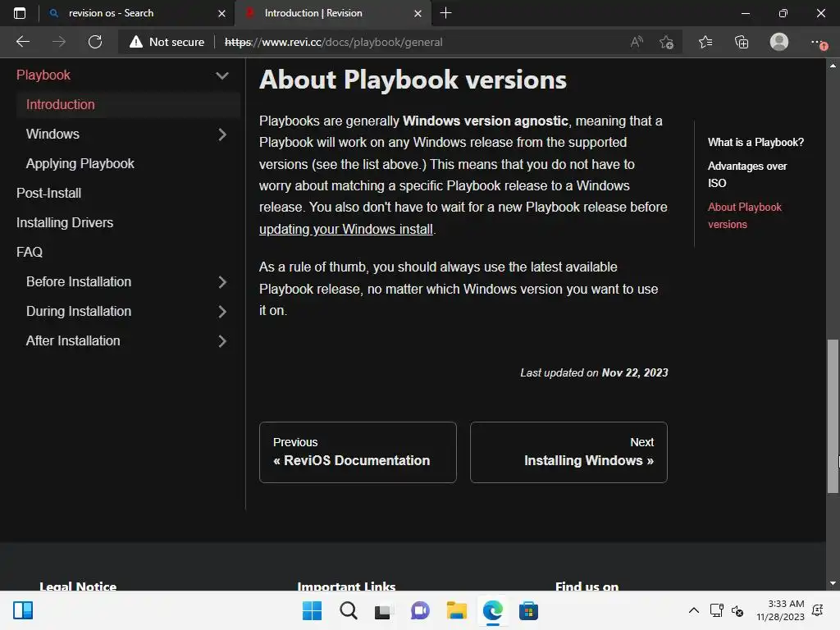This screenshot has width=840, height=630.
Task: Open taskbar Search magnifier
Action: tap(348, 610)
